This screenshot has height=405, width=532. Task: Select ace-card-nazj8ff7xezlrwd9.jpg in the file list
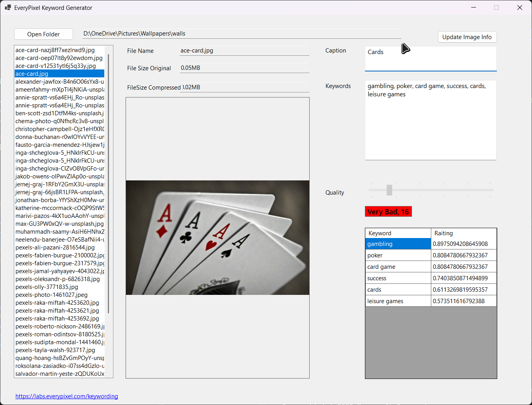click(55, 50)
